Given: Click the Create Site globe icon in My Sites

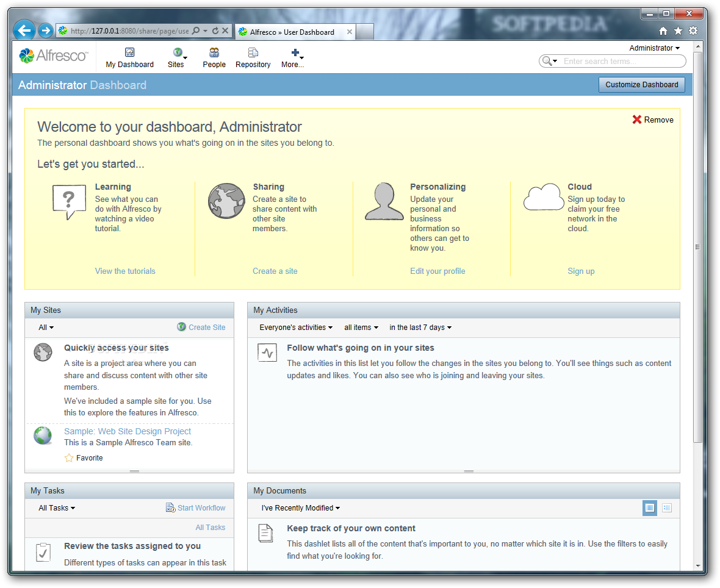Looking at the screenshot, I should click(x=181, y=326).
